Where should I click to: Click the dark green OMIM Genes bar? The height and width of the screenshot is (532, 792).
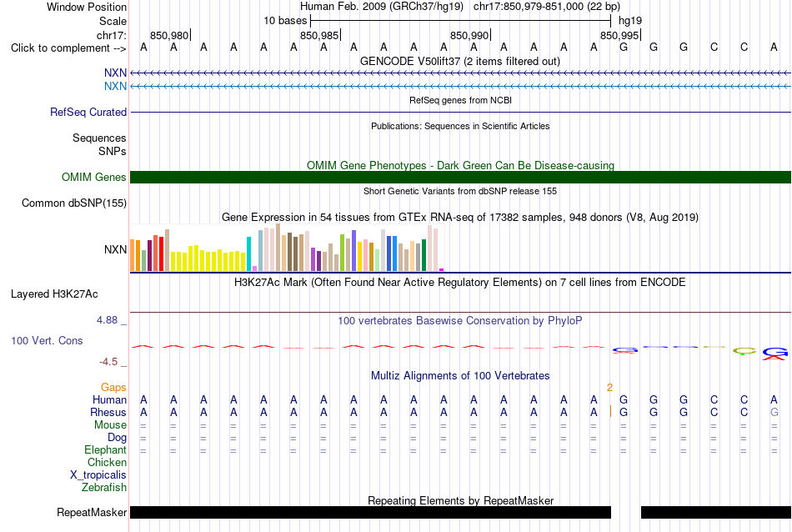(x=460, y=178)
